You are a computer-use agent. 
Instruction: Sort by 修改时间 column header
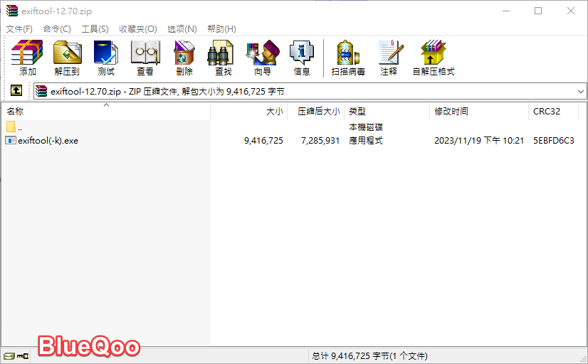451,112
